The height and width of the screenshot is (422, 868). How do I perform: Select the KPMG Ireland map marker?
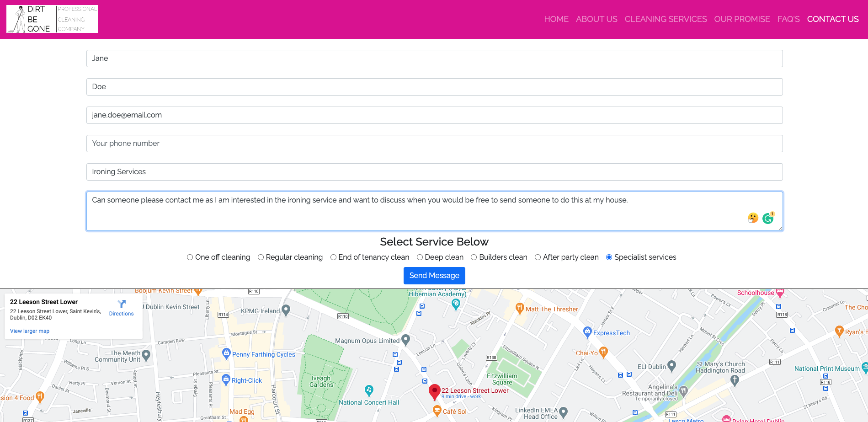point(286,310)
